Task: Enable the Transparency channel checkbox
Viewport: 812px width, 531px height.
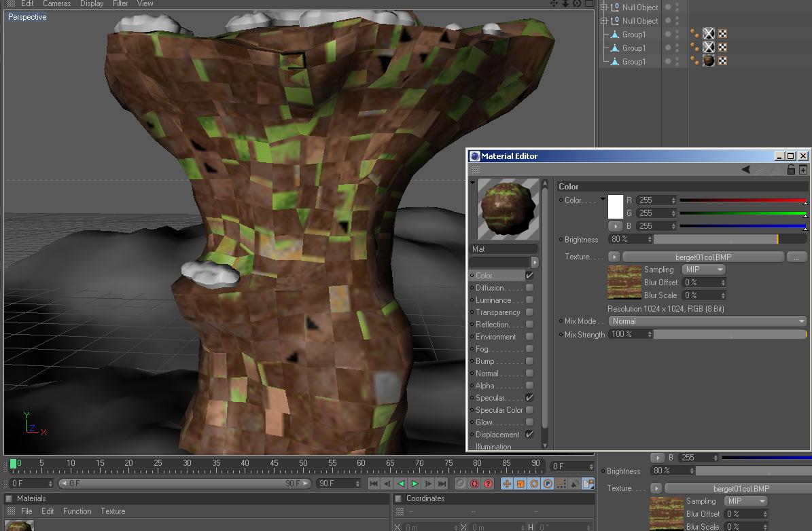Action: [x=529, y=312]
